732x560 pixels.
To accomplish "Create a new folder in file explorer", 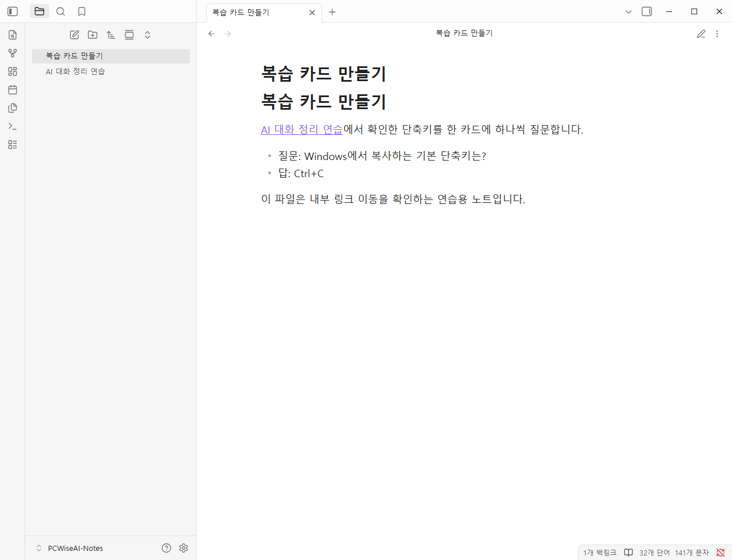I will (x=93, y=35).
